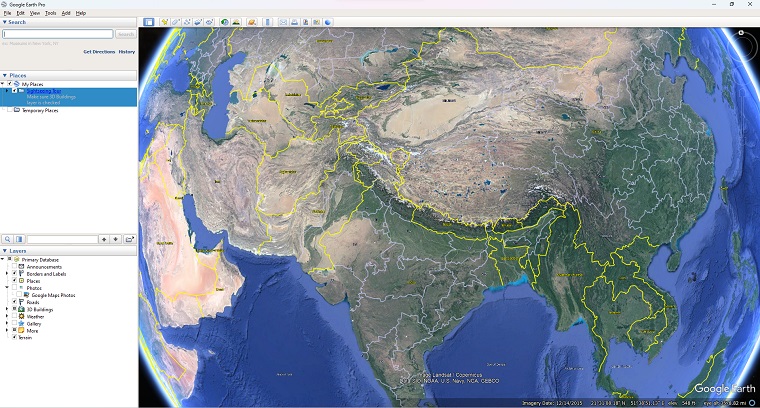The height and width of the screenshot is (408, 760).
Task: Open the planet switcher icon
Action: [252, 22]
